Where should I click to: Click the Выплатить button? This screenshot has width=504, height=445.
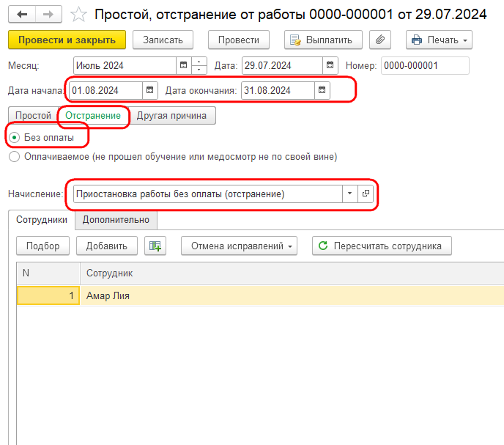point(323,40)
